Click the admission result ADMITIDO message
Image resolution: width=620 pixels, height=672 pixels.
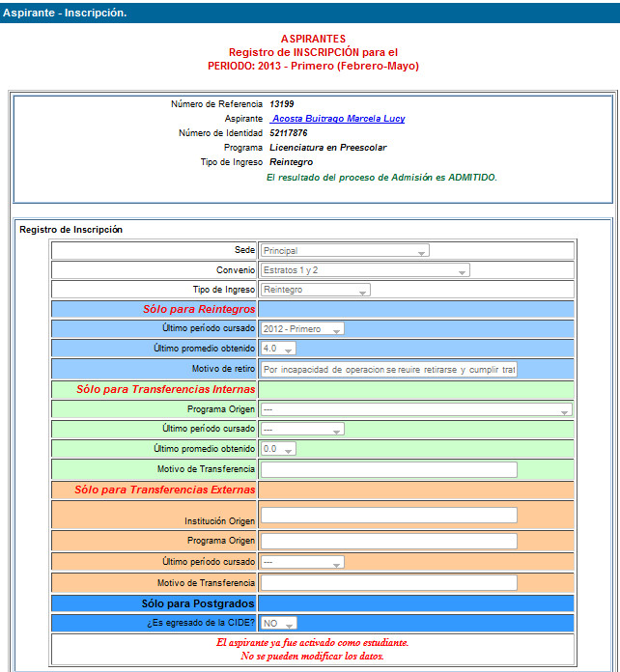381,178
